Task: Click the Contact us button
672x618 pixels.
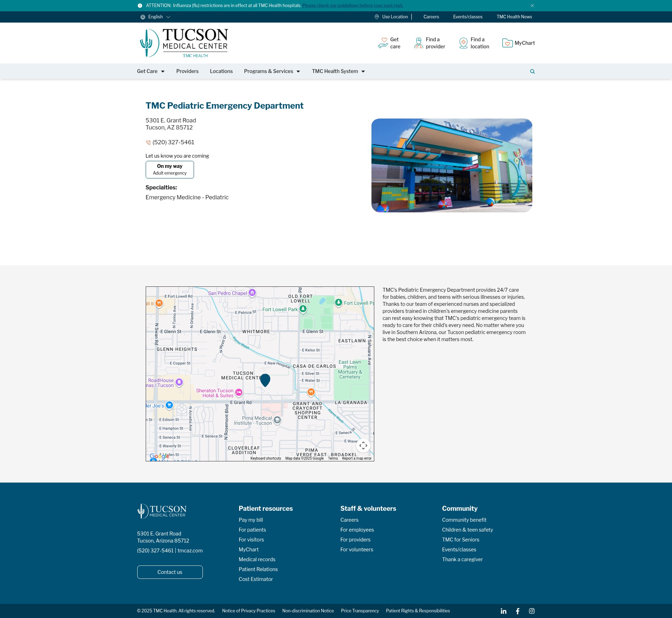Action: (x=170, y=572)
